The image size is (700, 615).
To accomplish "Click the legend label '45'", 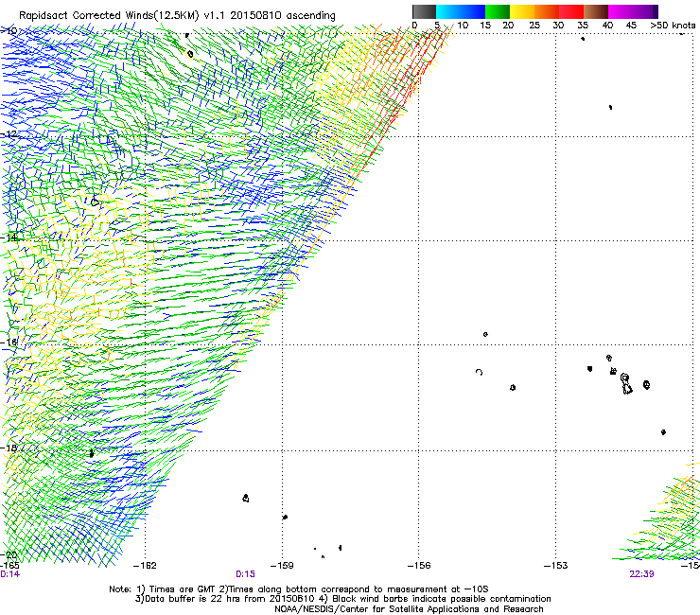I will tap(631, 25).
